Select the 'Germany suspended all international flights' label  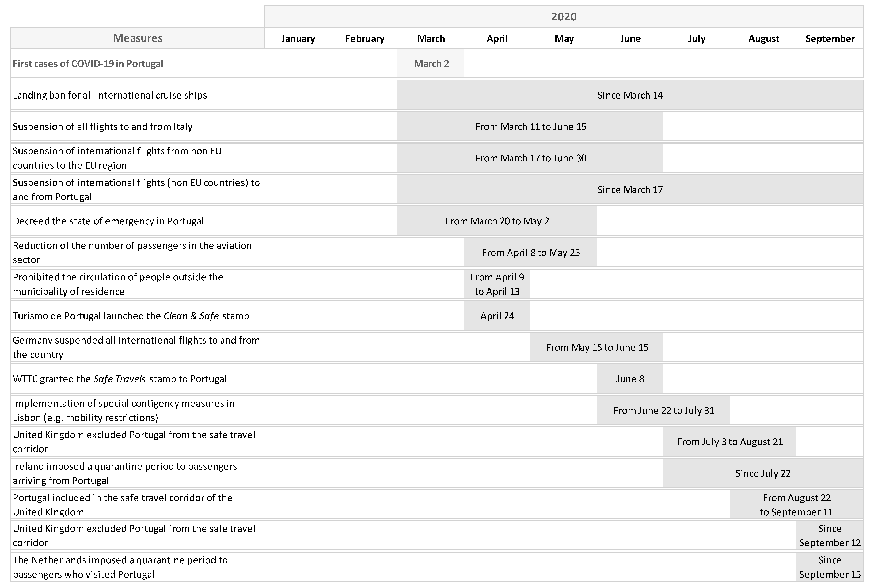coord(136,347)
